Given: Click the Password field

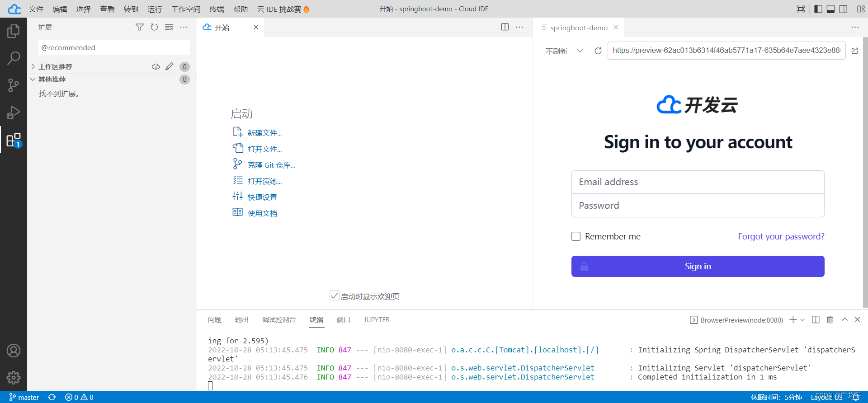Looking at the screenshot, I should (x=698, y=206).
